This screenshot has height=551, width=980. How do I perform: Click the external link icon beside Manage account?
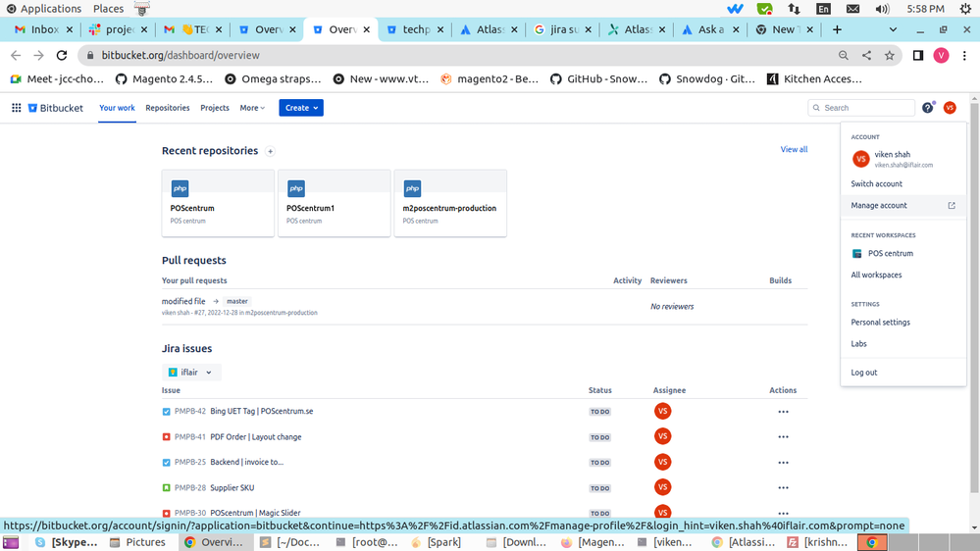pos(952,206)
